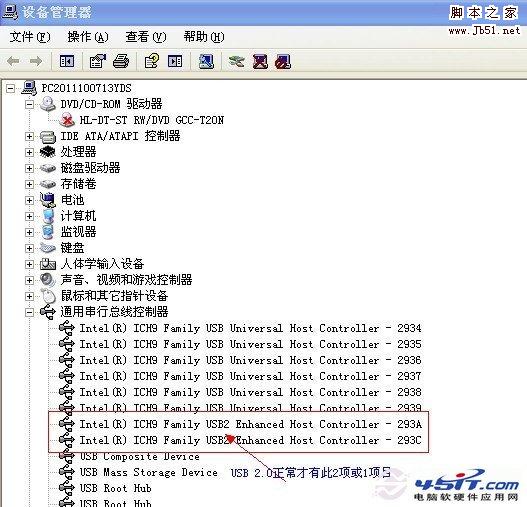Select USB Universal Host Controller - 2938
The height and width of the screenshot is (507, 527).
tap(250, 392)
